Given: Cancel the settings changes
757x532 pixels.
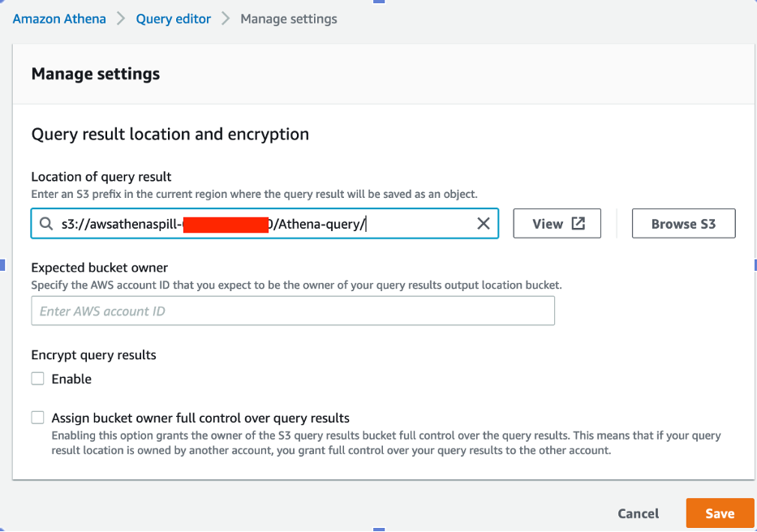Looking at the screenshot, I should [639, 513].
